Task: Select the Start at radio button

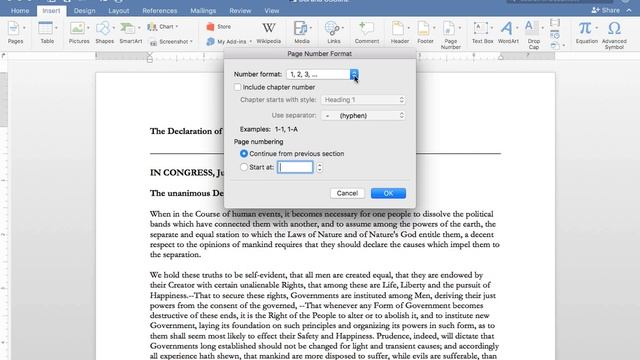Action: click(244, 167)
